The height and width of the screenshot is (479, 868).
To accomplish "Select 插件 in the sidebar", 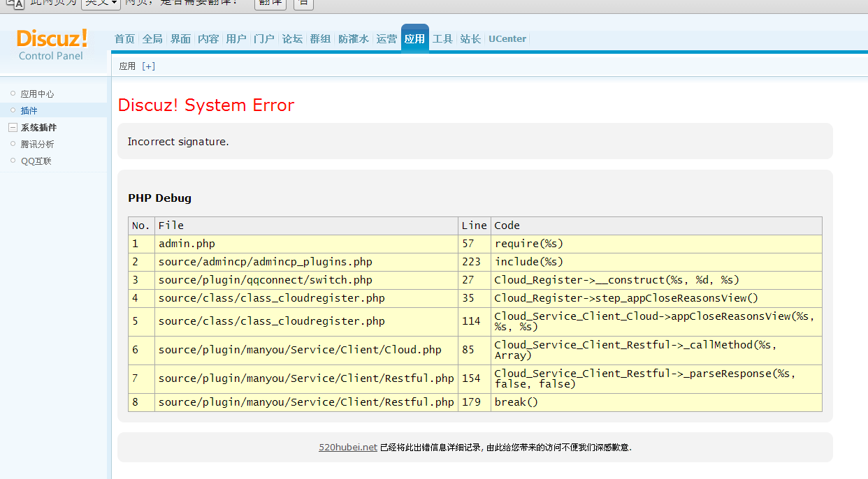I will coord(29,110).
